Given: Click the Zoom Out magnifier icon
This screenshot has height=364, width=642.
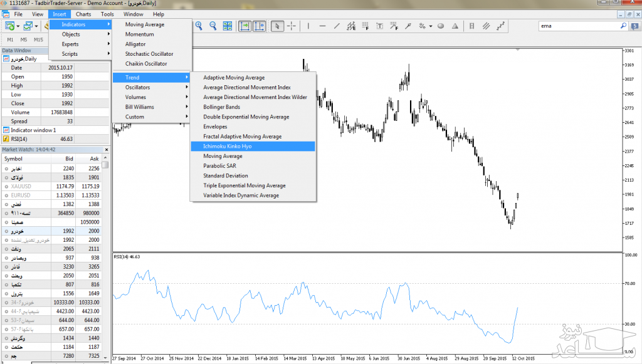Looking at the screenshot, I should pyautogui.click(x=213, y=26).
